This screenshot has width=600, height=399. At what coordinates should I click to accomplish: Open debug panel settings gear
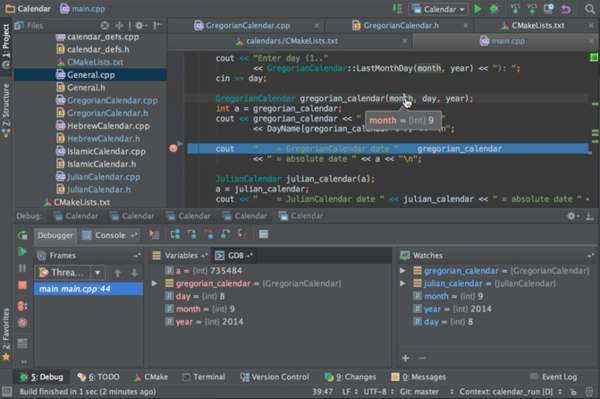pyautogui.click(x=571, y=216)
